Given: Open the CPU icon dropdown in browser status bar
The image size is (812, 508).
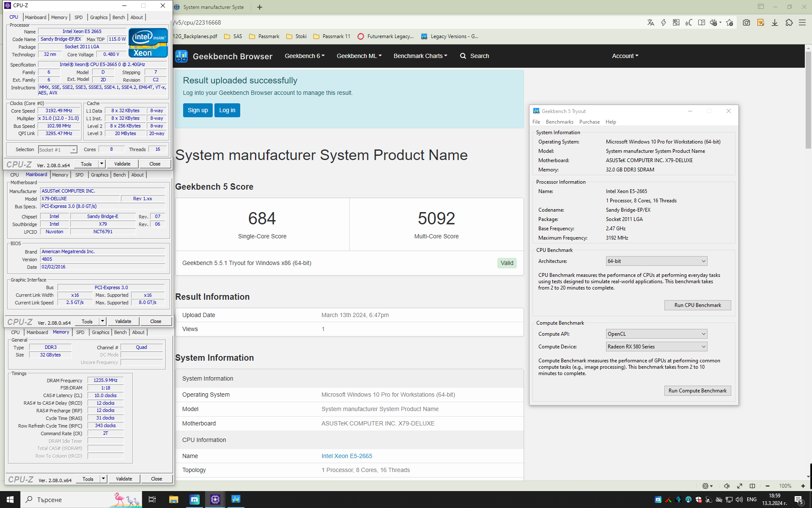Looking at the screenshot, I should pyautogui.click(x=708, y=486).
